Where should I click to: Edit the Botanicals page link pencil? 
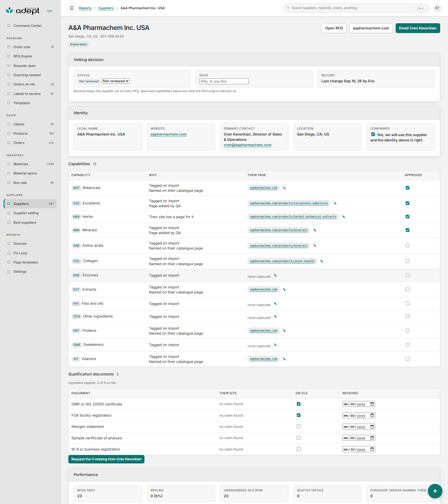click(x=284, y=188)
